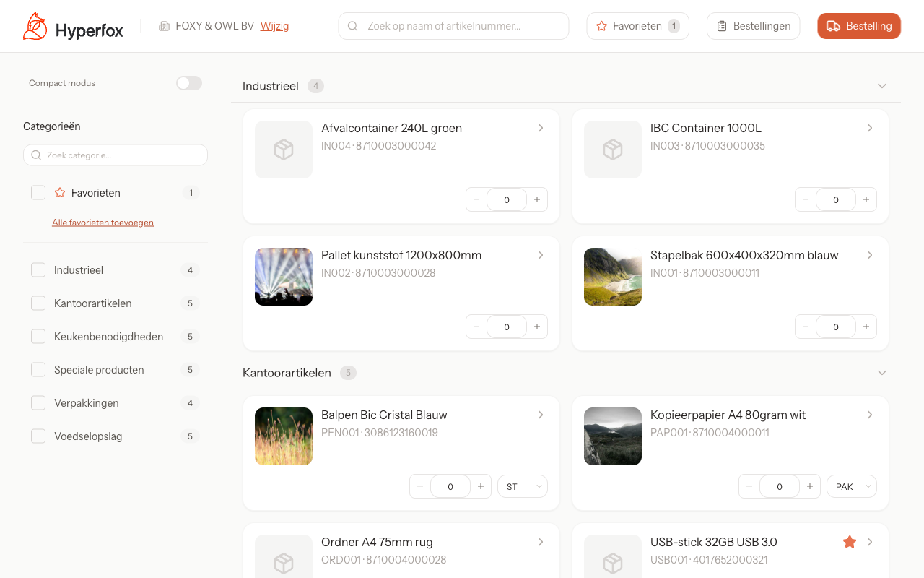Check the Industrieel category checkbox
Image resolution: width=924 pixels, height=578 pixels.
pyautogui.click(x=38, y=270)
